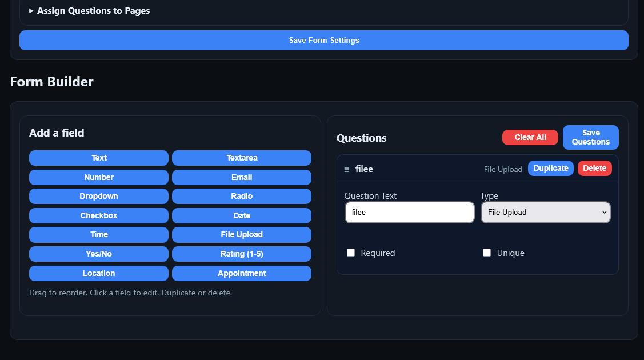Duplicate the filee question
Screen dimensions: 644x360
550,169
